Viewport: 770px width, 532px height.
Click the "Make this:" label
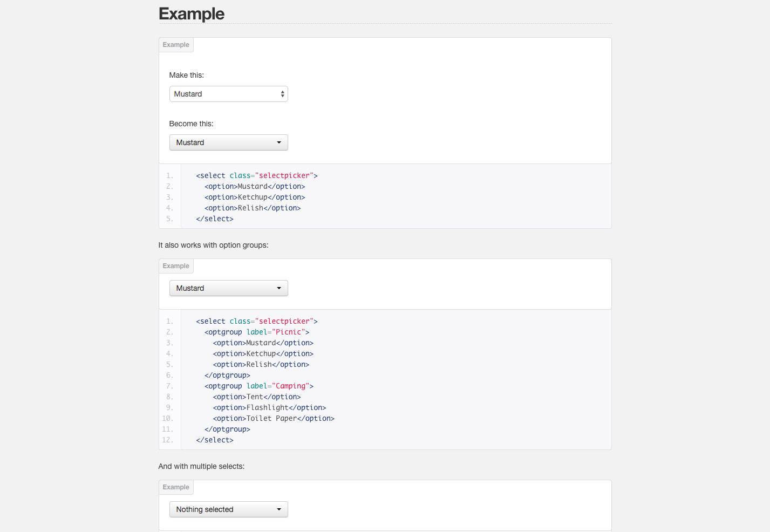(x=187, y=75)
